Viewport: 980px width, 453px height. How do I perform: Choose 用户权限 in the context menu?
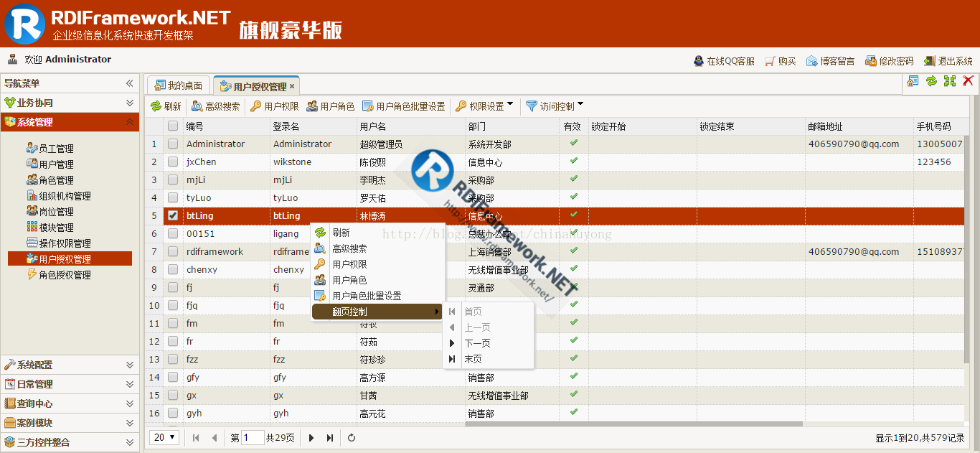pos(377,264)
